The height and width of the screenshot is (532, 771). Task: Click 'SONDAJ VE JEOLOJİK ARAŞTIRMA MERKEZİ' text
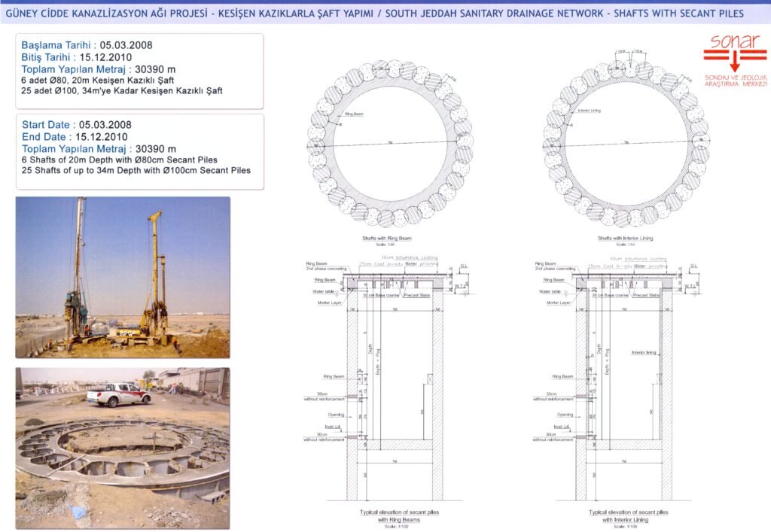735,80
